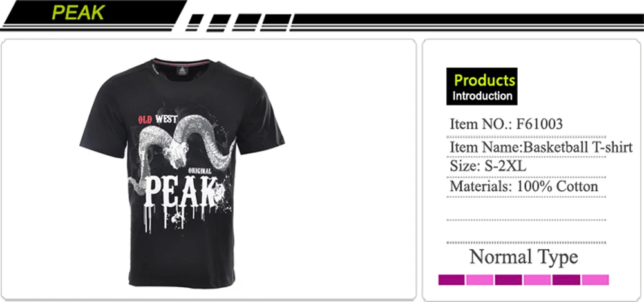The image size is (644, 302).
Task: Open the black basketball T-shirt product image
Action: tap(182, 173)
